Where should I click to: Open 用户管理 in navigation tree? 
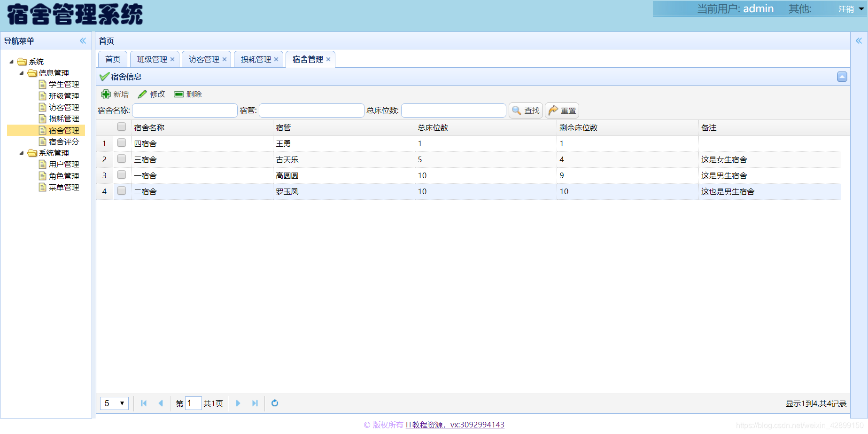coord(64,165)
